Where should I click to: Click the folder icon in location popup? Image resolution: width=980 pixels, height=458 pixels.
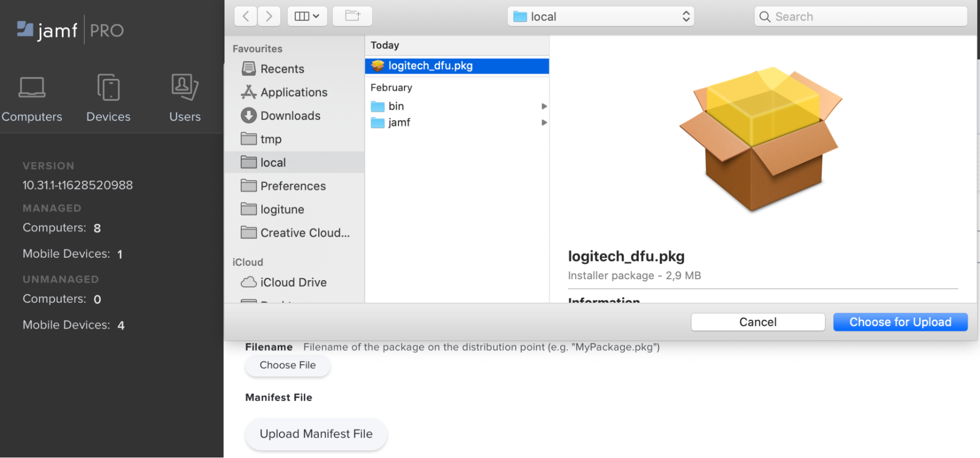(x=520, y=17)
